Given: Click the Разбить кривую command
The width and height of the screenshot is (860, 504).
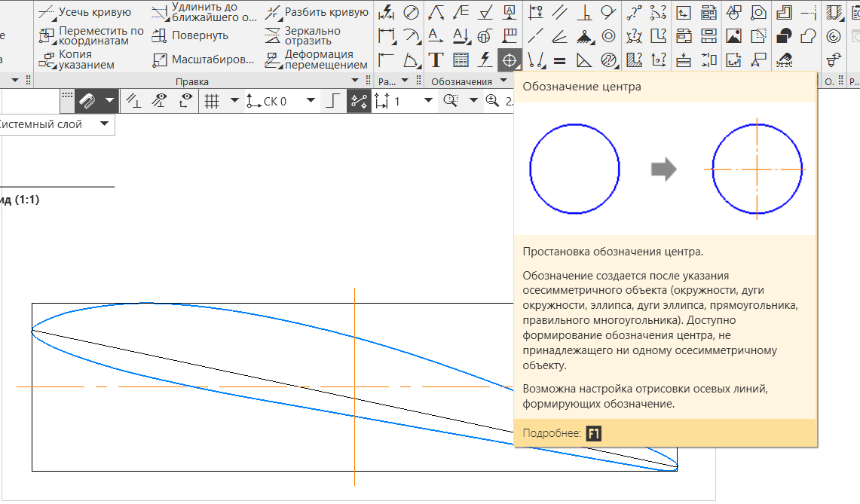Looking at the screenshot, I should (315, 12).
